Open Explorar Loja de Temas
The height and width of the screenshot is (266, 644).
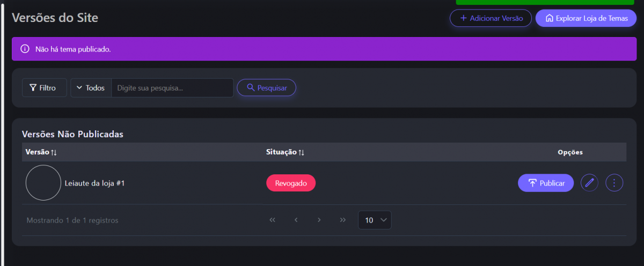point(586,18)
